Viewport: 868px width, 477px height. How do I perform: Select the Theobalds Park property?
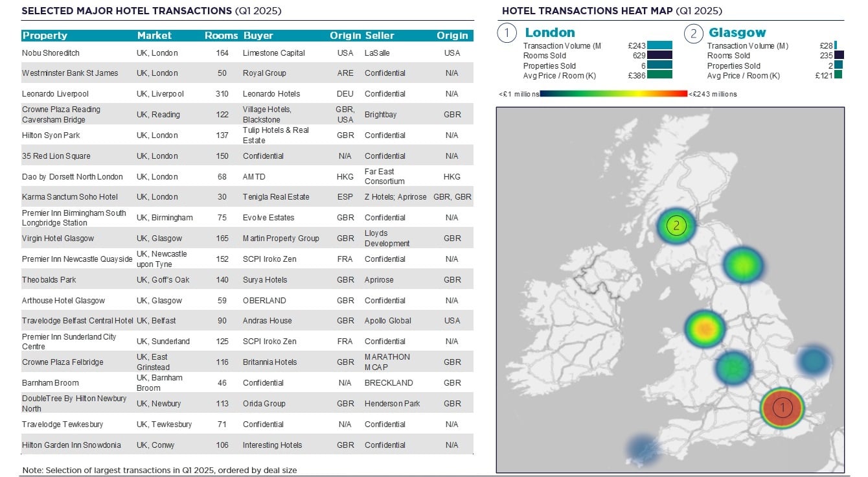coord(49,280)
